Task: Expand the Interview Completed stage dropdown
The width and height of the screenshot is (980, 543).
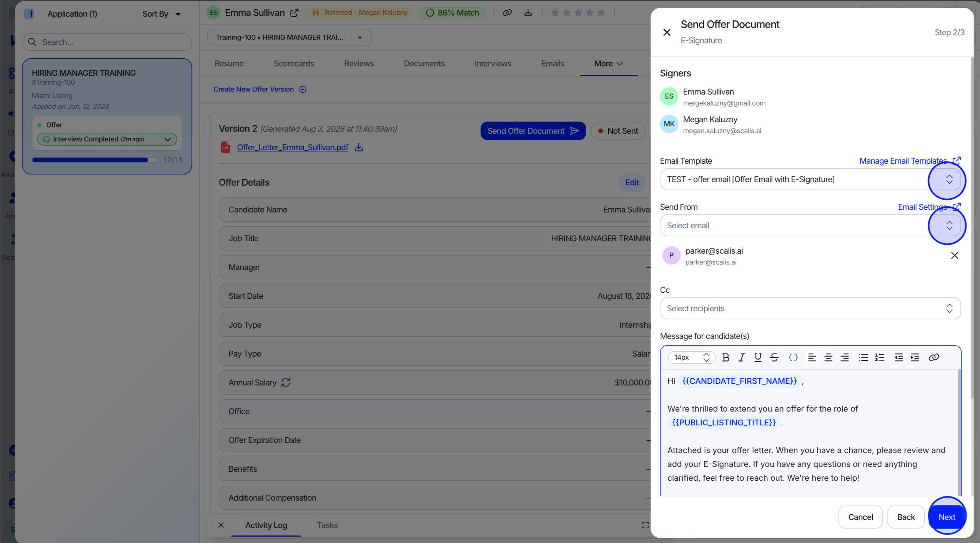Action: click(107, 139)
